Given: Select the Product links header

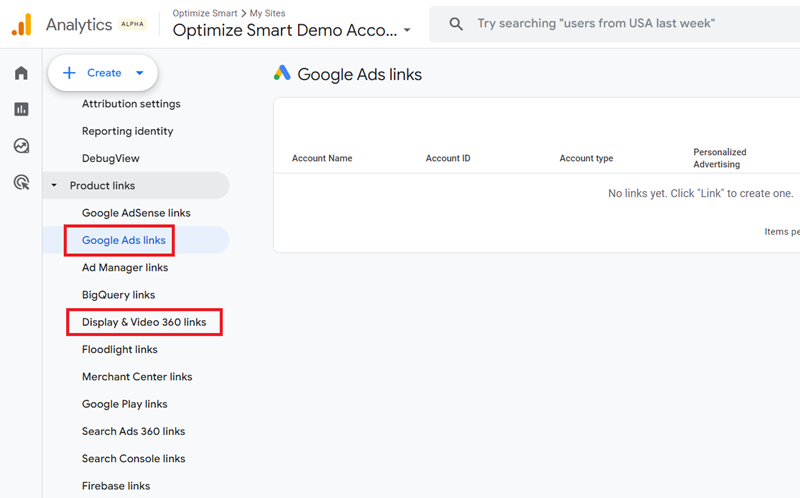Looking at the screenshot, I should point(136,185).
